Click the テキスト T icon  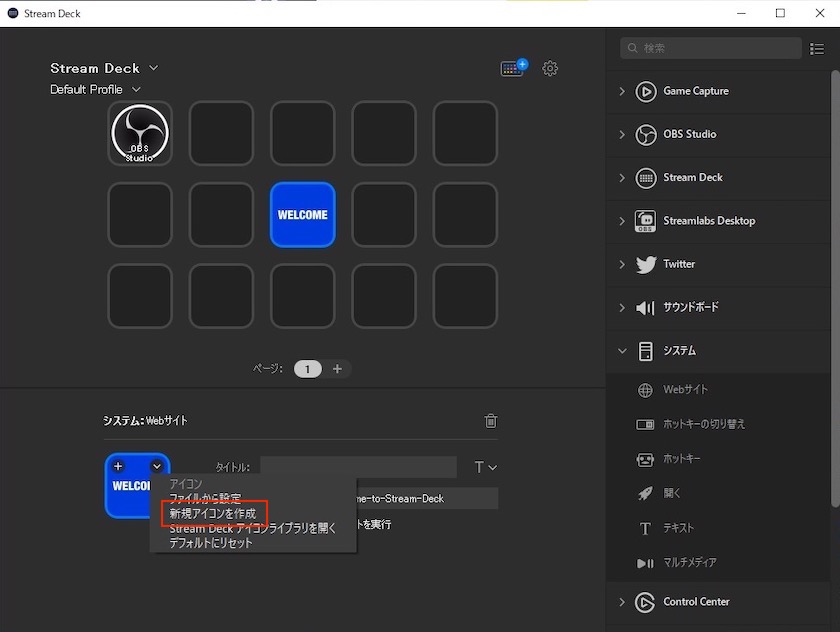645,529
